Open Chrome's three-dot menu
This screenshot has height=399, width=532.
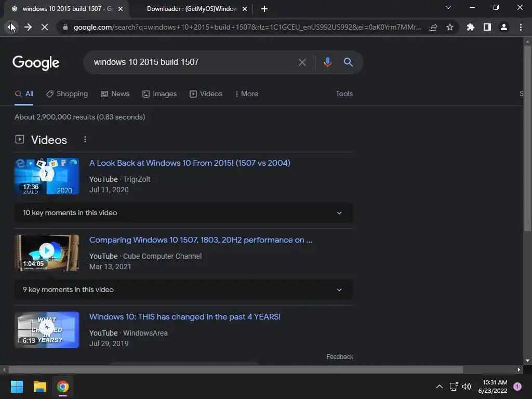[521, 27]
